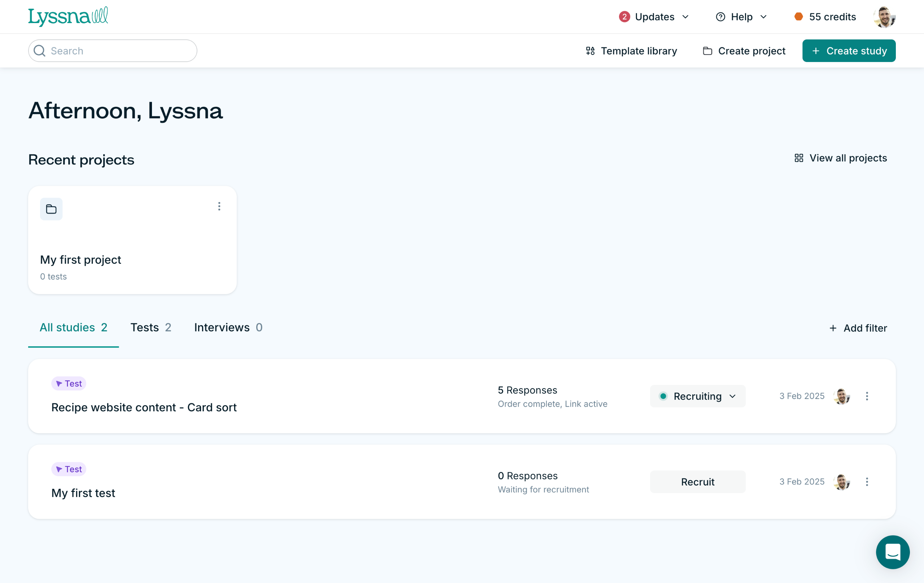Click the user profile avatar in header

coord(884,17)
